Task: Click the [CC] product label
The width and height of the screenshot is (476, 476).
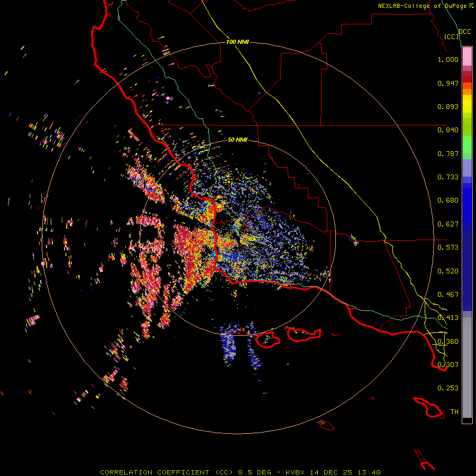Action: (452, 36)
